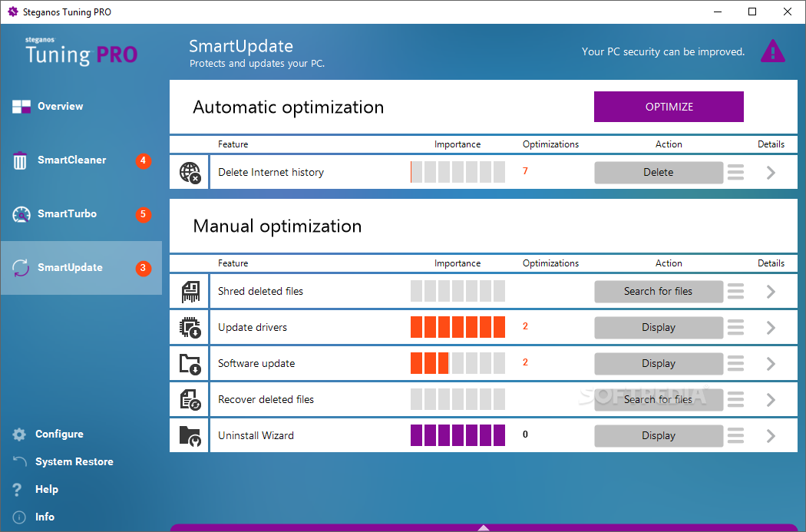Screen dimensions: 806x532
Task: Click the System Restore undo arrow icon
Action: click(x=19, y=461)
